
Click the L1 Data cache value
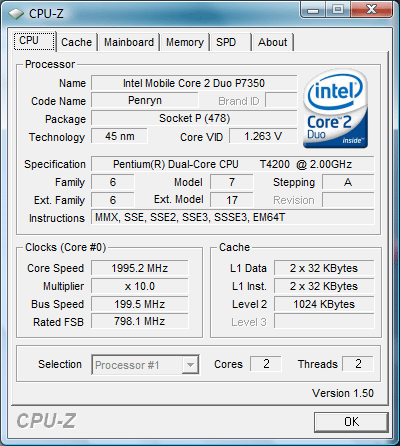(324, 268)
